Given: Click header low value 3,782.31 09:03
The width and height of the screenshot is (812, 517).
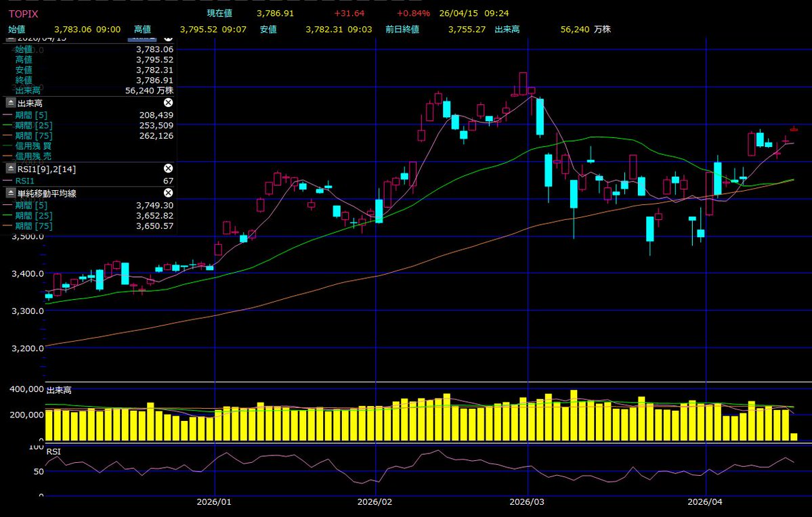Looking at the screenshot, I should tap(339, 30).
